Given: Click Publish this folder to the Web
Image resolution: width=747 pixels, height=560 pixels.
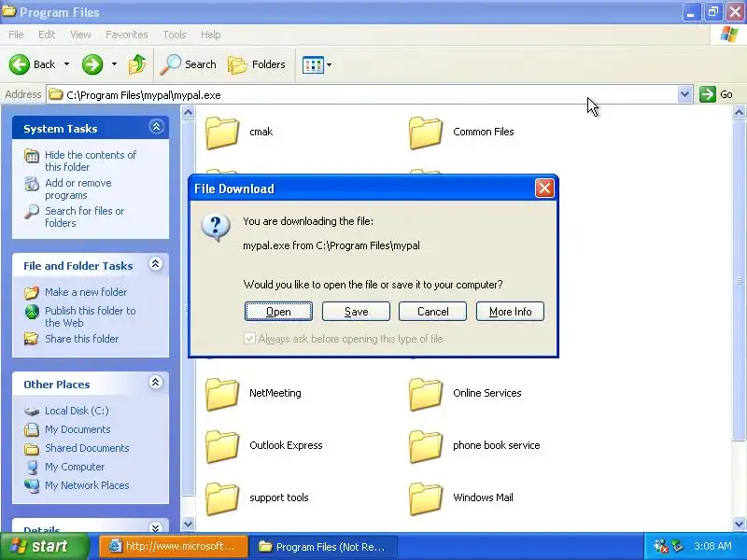Looking at the screenshot, I should pyautogui.click(x=90, y=316).
